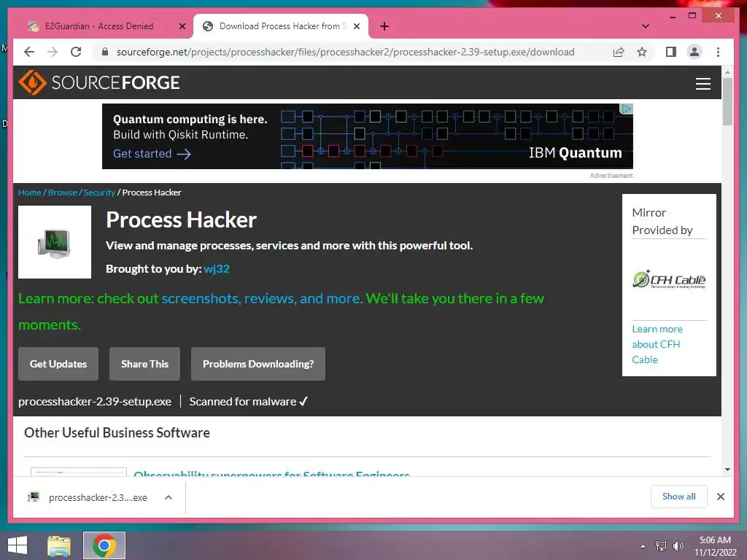Show hidden system tray icons

click(643, 546)
